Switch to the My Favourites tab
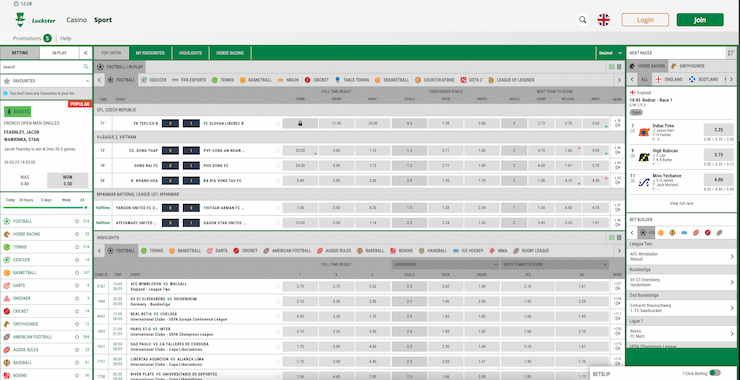Screen dimensions: 740x380 coord(150,53)
